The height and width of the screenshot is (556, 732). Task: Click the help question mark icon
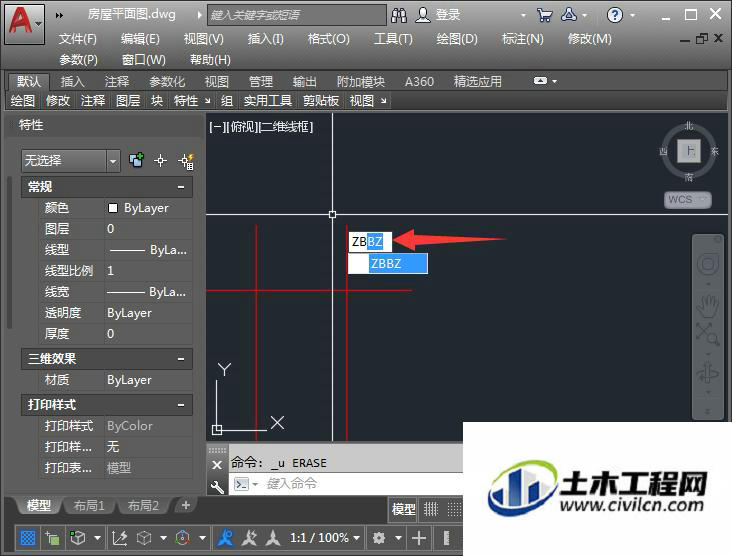(615, 15)
